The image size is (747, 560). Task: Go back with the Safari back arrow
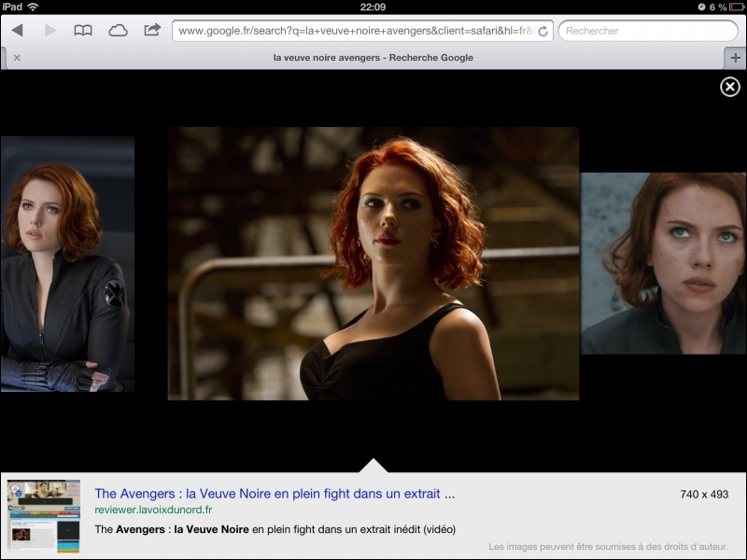click(x=17, y=31)
